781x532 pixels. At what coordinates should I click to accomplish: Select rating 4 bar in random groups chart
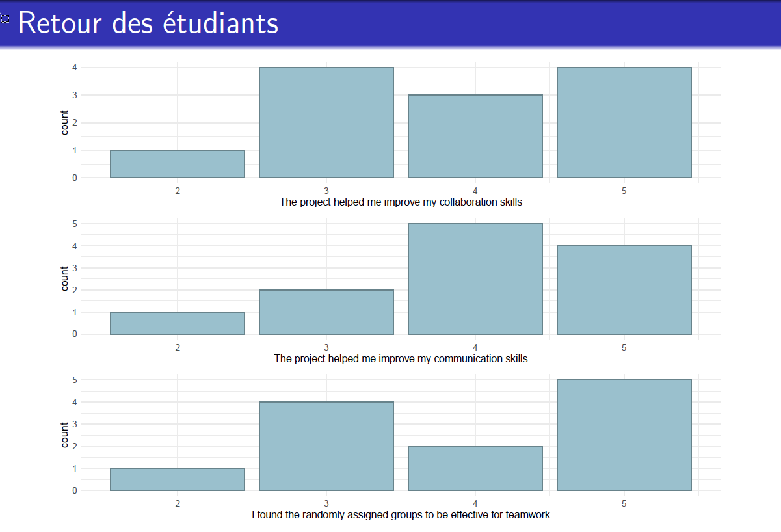(475, 468)
